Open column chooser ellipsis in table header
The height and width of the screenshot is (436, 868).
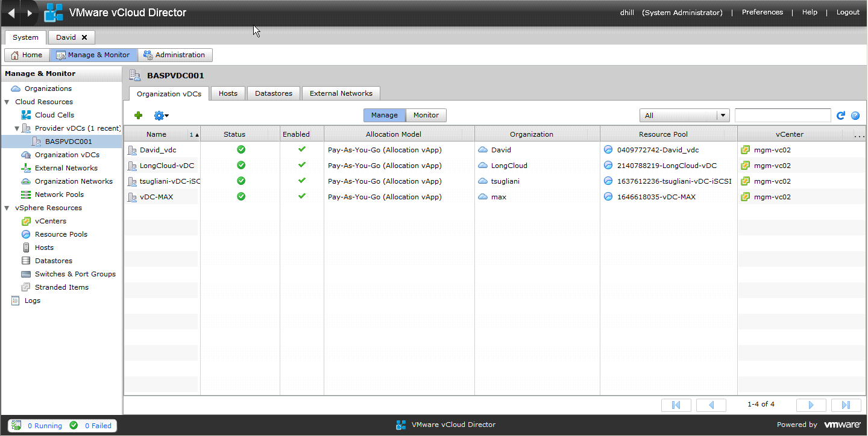point(860,135)
